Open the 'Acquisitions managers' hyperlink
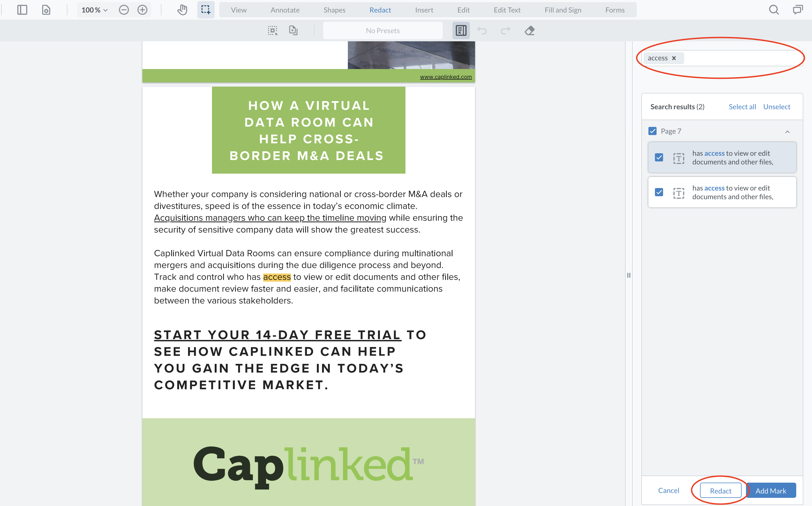The image size is (812, 506). [270, 218]
